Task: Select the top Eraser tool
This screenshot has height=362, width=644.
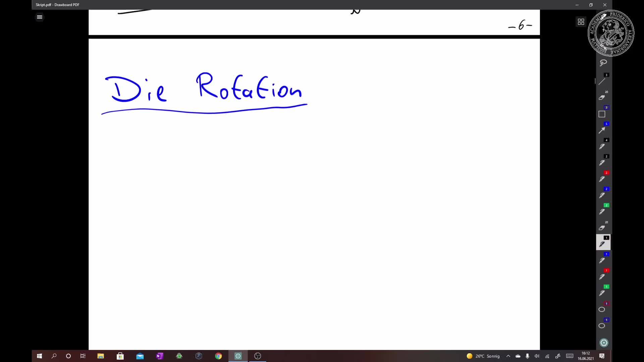Action: pos(602,98)
